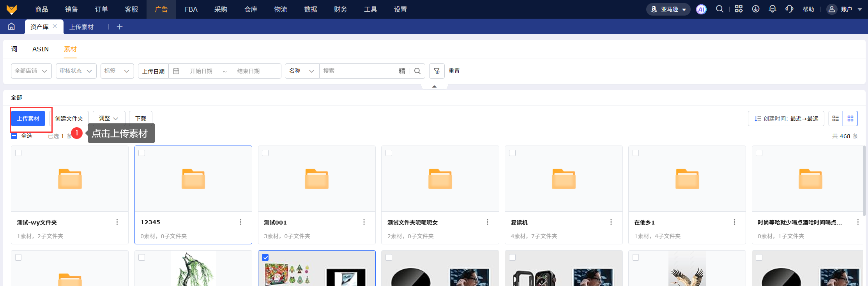The image size is (868, 286).
Task: Click the download center icon
Action: tap(755, 9)
